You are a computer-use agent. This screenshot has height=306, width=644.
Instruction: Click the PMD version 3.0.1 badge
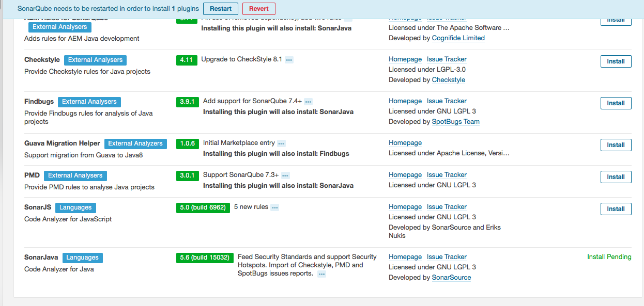(x=188, y=175)
